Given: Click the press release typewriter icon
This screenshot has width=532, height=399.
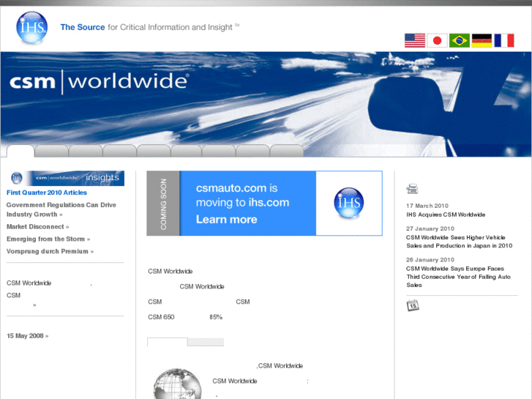Looking at the screenshot, I should point(412,189).
